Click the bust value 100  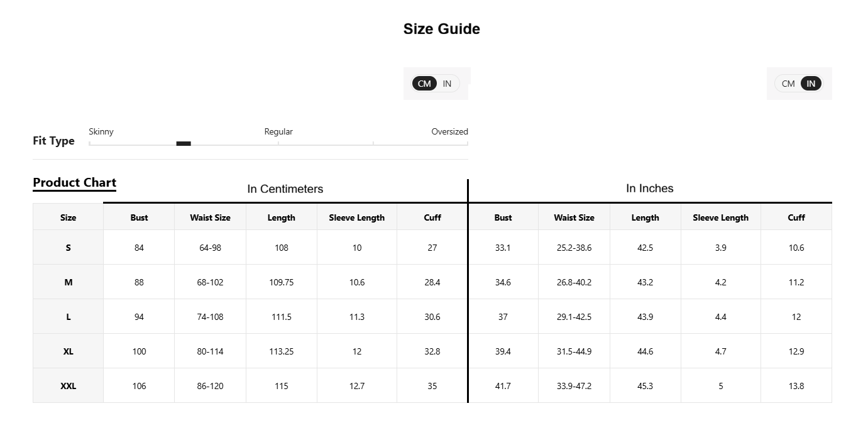139,351
